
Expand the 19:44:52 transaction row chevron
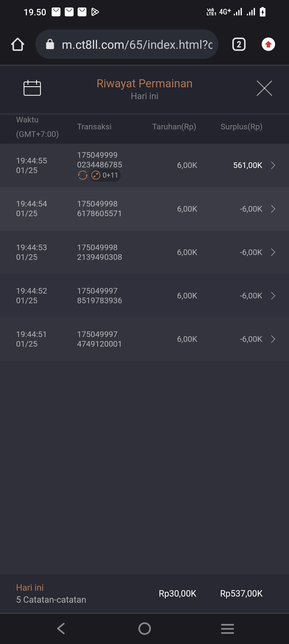tap(273, 296)
